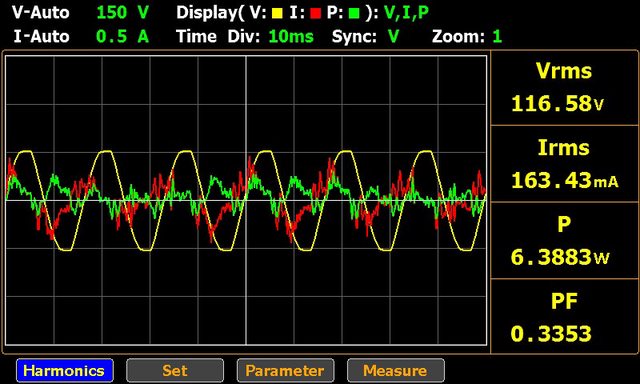Change the V,I,P display selection
Screen dimensions: 640x384
pyautogui.click(x=406, y=13)
